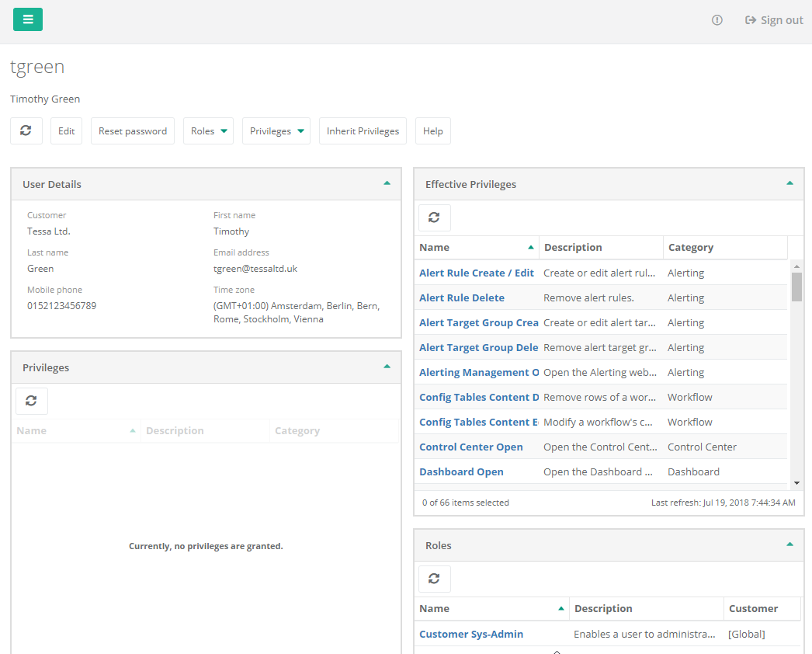The width and height of the screenshot is (812, 654).
Task: Click the Edit button
Action: pyautogui.click(x=66, y=130)
